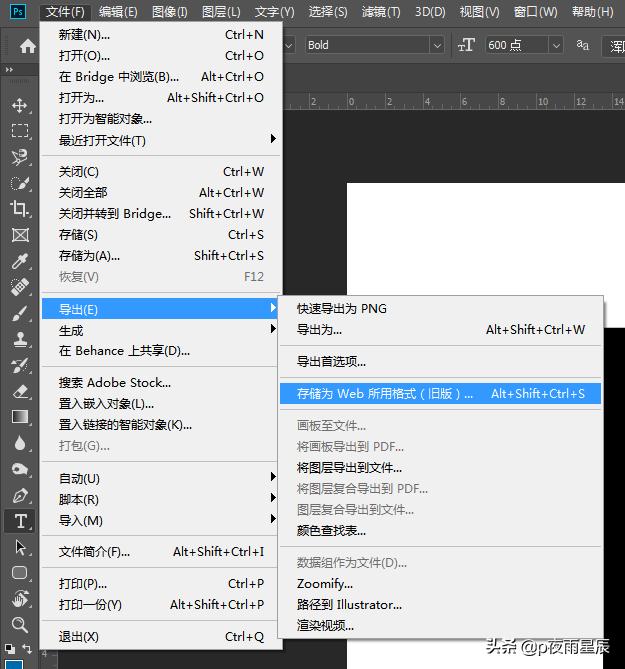Screen dimensions: 625x669
Task: Expand the toolbar double-arrow toggle
Action: (x=9, y=69)
